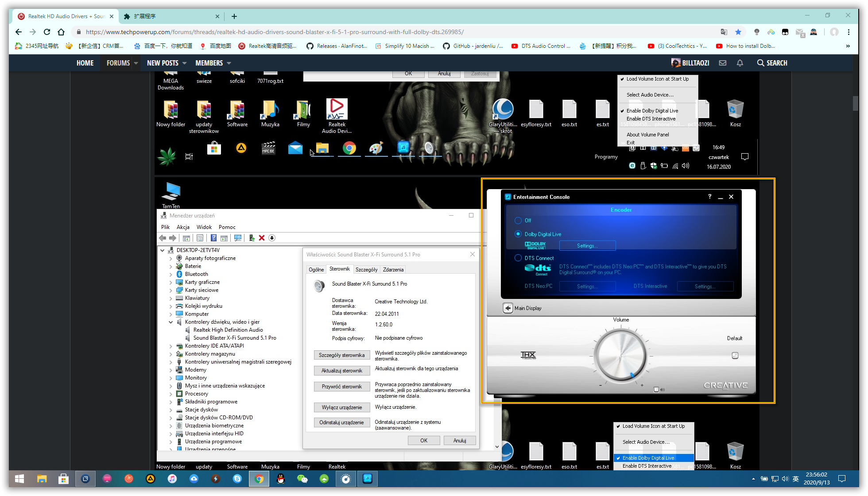Collapse the Kontrolery dźwięku, wideo i gier node
Image resolution: width=868 pixels, height=496 pixels.
click(x=171, y=322)
